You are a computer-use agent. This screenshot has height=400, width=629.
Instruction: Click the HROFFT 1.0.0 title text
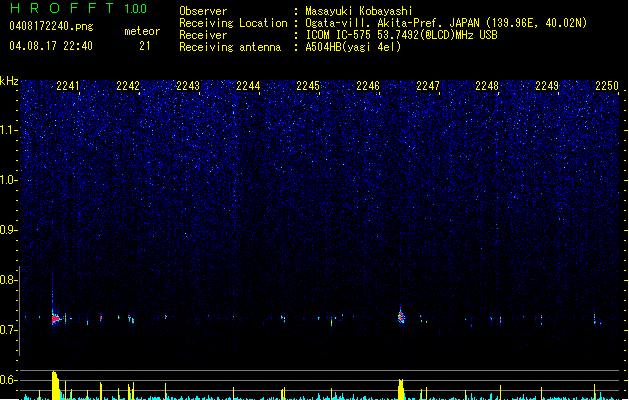pyautogui.click(x=78, y=8)
